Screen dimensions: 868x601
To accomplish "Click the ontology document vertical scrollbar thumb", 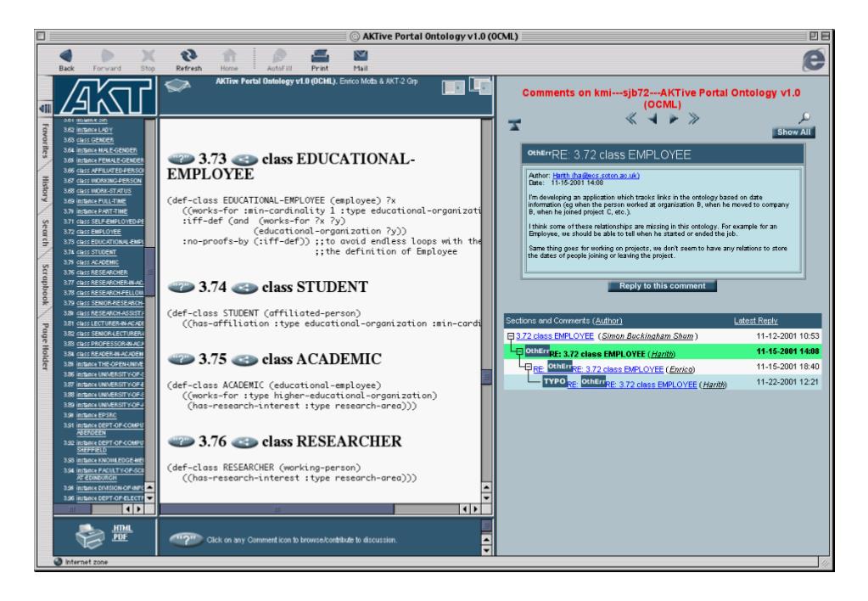I will (486, 377).
